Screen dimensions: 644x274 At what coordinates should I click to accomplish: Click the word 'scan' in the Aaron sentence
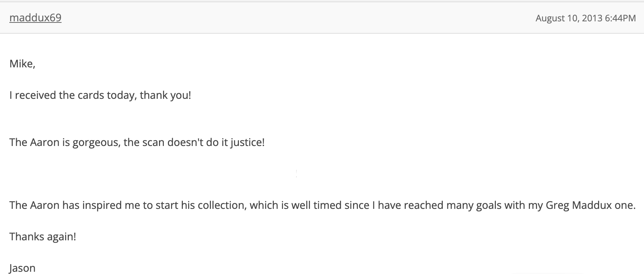click(x=153, y=142)
